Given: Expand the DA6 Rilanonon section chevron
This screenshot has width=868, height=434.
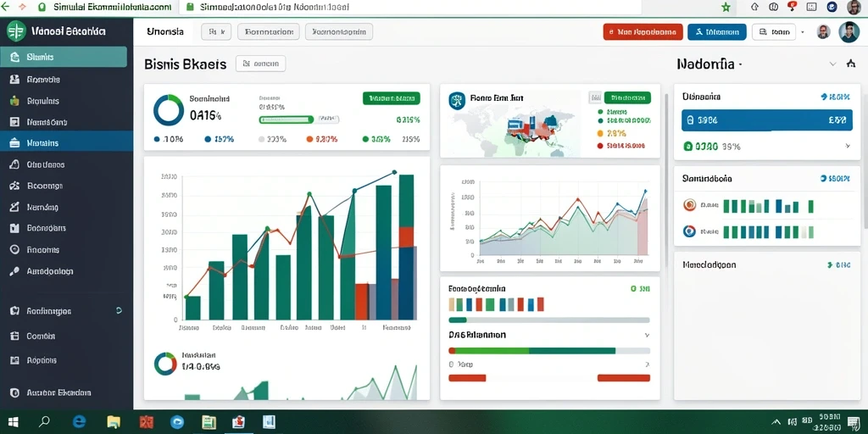Looking at the screenshot, I should 646,336.
